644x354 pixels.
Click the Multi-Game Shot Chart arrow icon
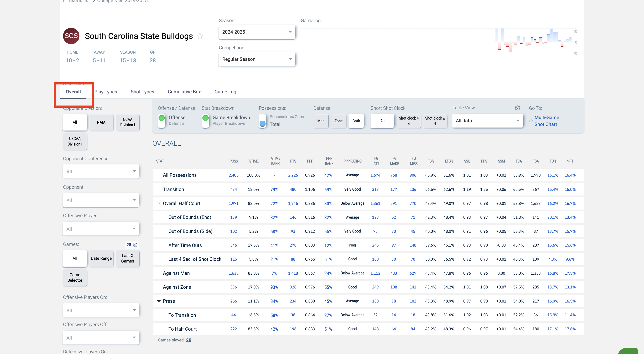(531, 121)
